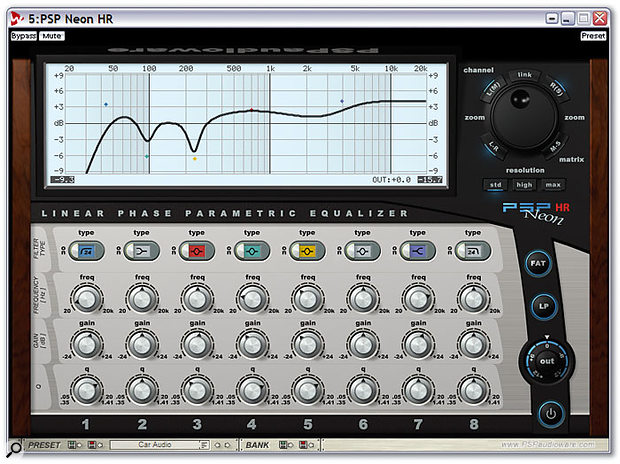Click band 1 freq knob
This screenshot has height=464, width=620.
[87, 299]
